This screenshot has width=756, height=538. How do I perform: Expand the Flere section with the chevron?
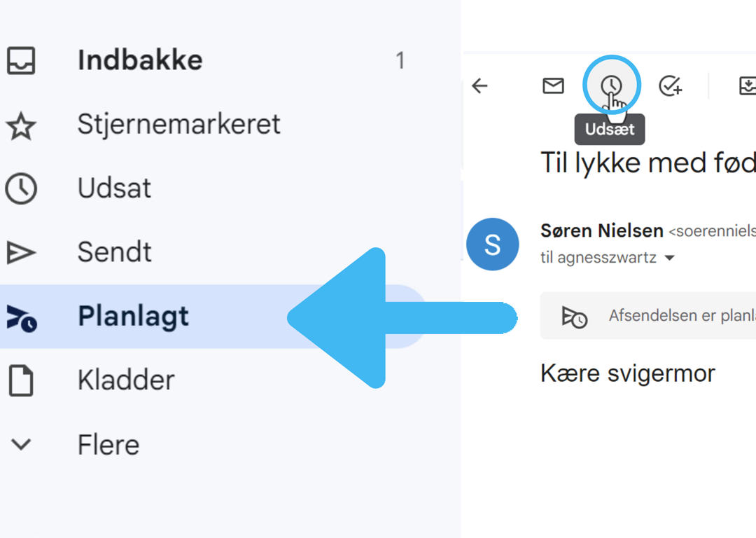click(21, 444)
